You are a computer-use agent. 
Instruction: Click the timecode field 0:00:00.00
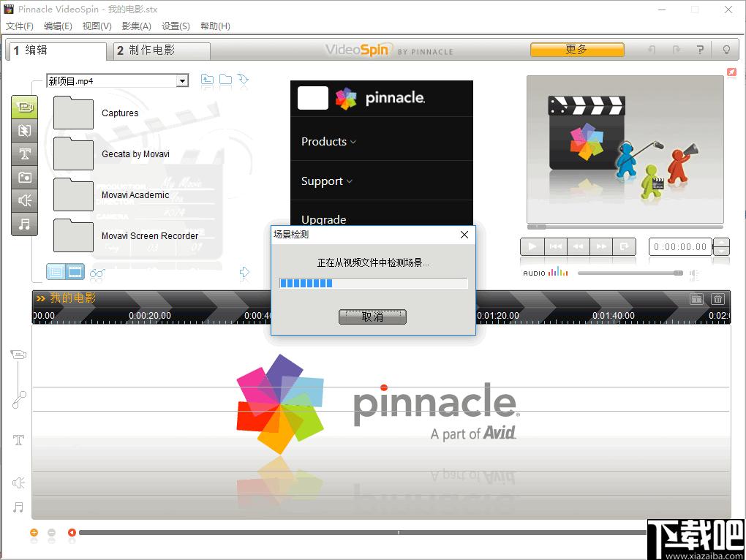[680, 246]
